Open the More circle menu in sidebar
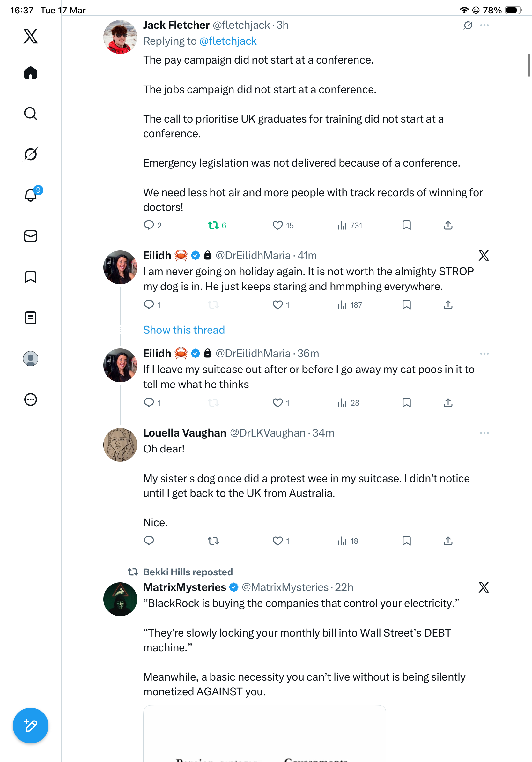The height and width of the screenshot is (762, 532). pyautogui.click(x=31, y=399)
